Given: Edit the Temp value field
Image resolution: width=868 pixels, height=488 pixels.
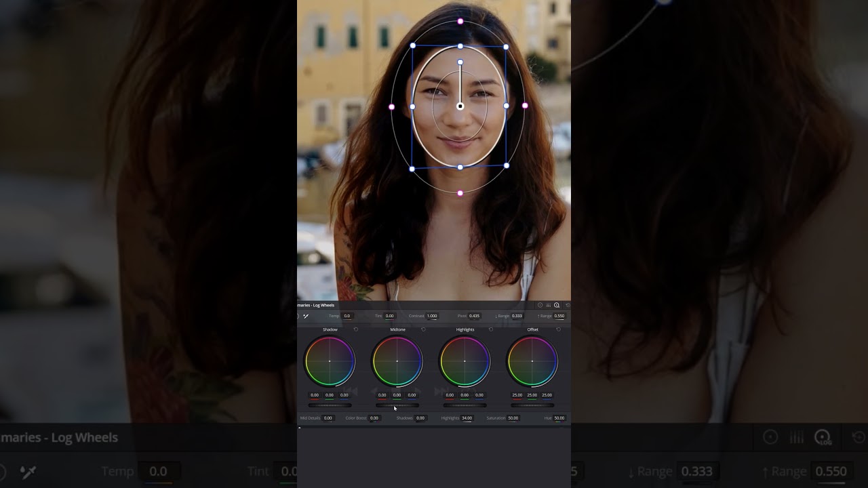Looking at the screenshot, I should pos(347,316).
